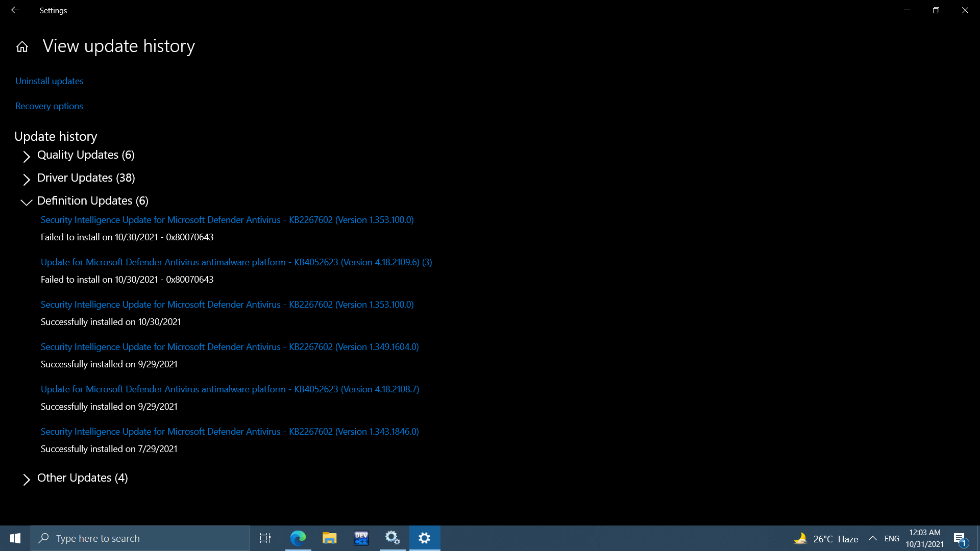The height and width of the screenshot is (551, 980).
Task: Open the notification action center
Action: click(x=960, y=539)
